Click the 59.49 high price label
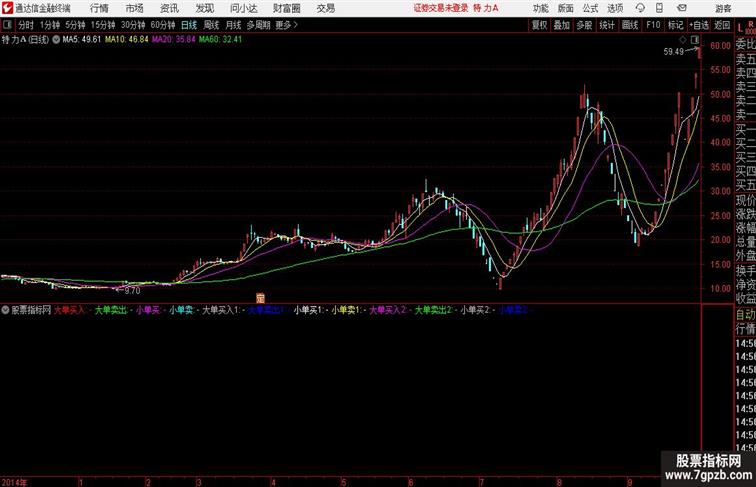This screenshot has height=487, width=756. tap(674, 52)
